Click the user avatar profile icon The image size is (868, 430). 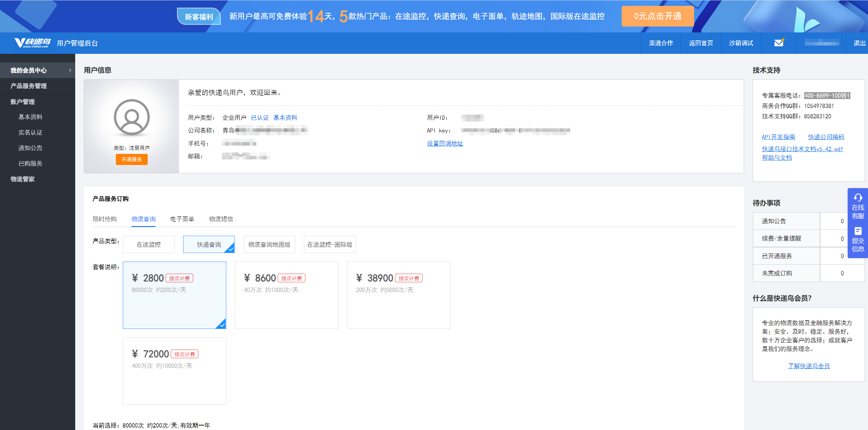coord(131,117)
